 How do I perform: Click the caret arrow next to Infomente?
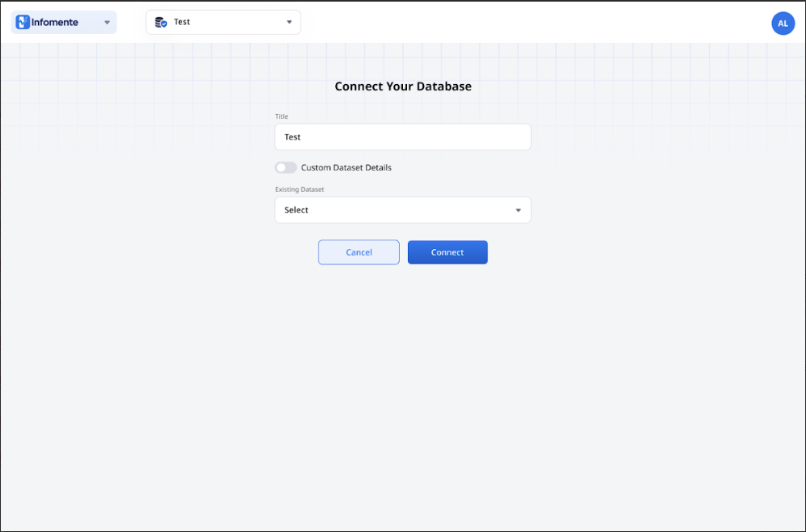pyautogui.click(x=107, y=23)
